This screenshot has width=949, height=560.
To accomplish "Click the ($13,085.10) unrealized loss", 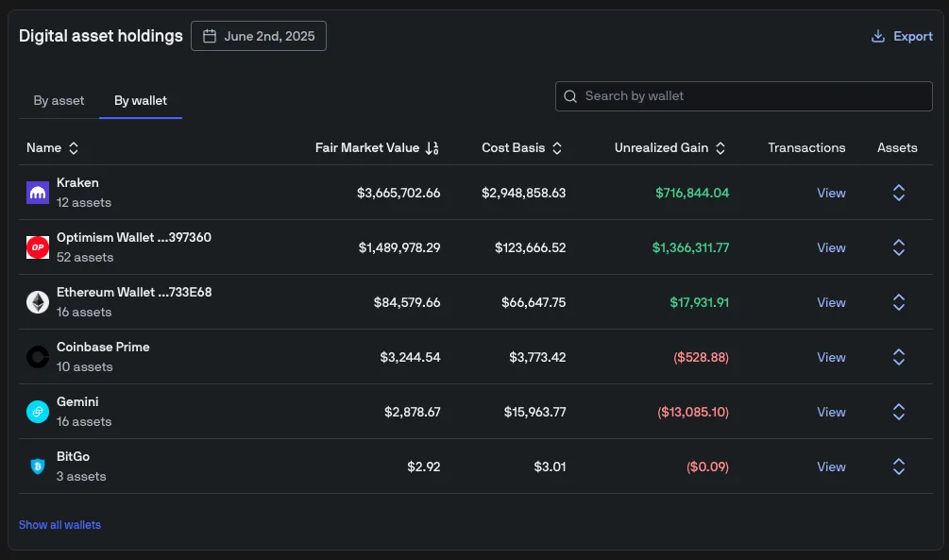I will [x=693, y=413].
